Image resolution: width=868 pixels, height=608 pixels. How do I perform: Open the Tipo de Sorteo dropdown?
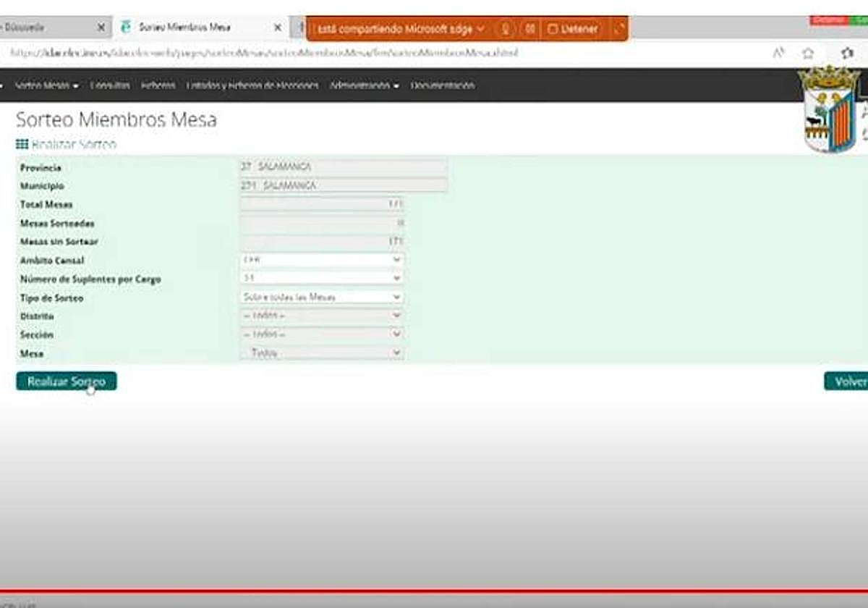pos(322,297)
